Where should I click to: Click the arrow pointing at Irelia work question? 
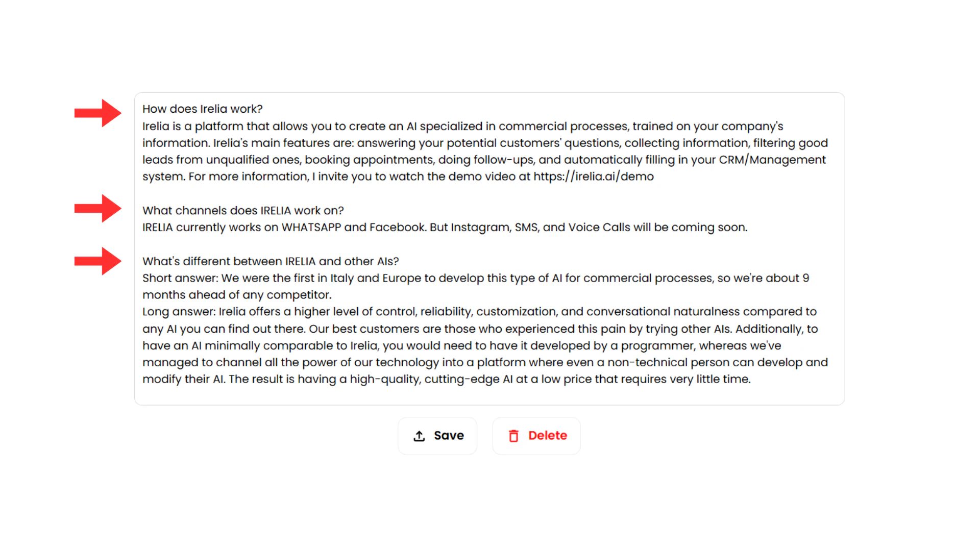click(97, 113)
